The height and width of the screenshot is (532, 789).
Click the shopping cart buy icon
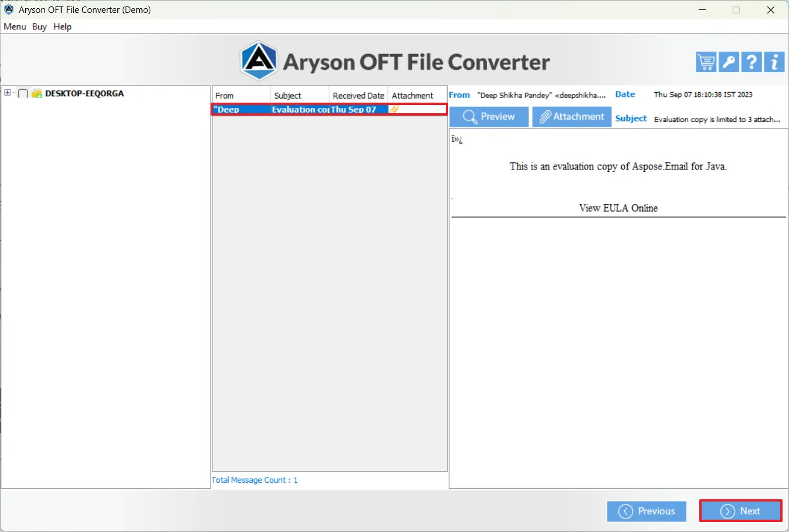(706, 62)
